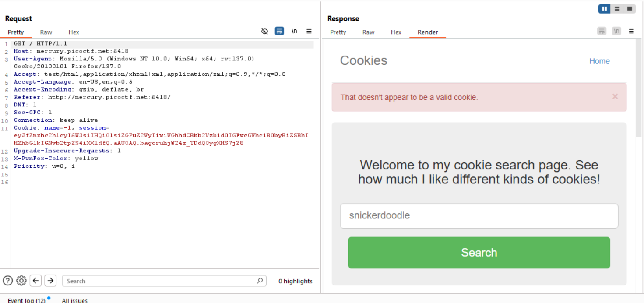This screenshot has height=303, width=644.
Task: Click the Connection: keep-alive line
Action: 56,120
